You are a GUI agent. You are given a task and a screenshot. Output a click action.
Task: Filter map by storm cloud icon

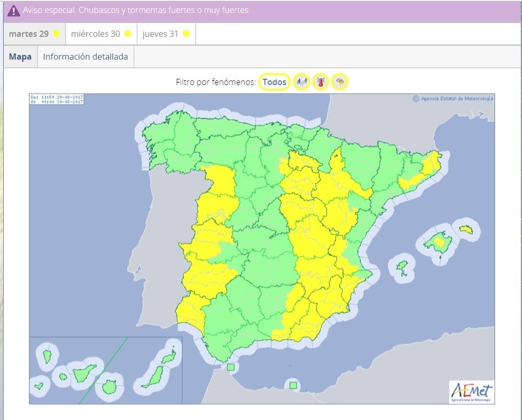tap(340, 82)
